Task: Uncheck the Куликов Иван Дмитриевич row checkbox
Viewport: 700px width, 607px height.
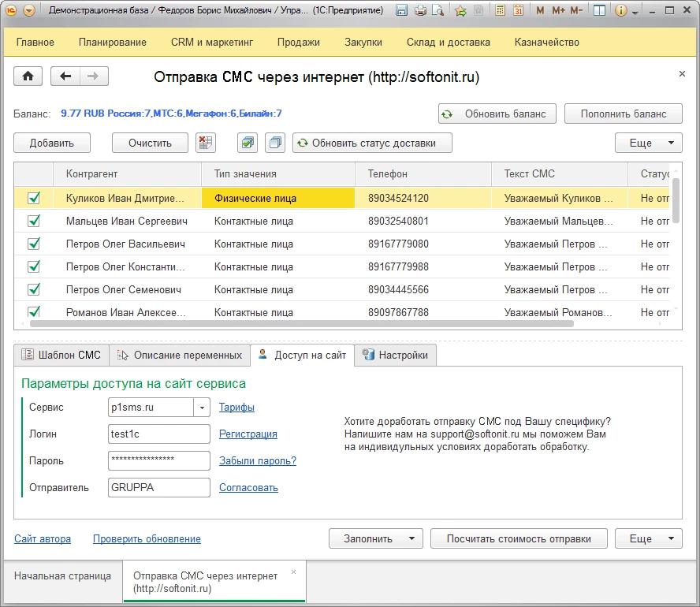Action: 34,199
